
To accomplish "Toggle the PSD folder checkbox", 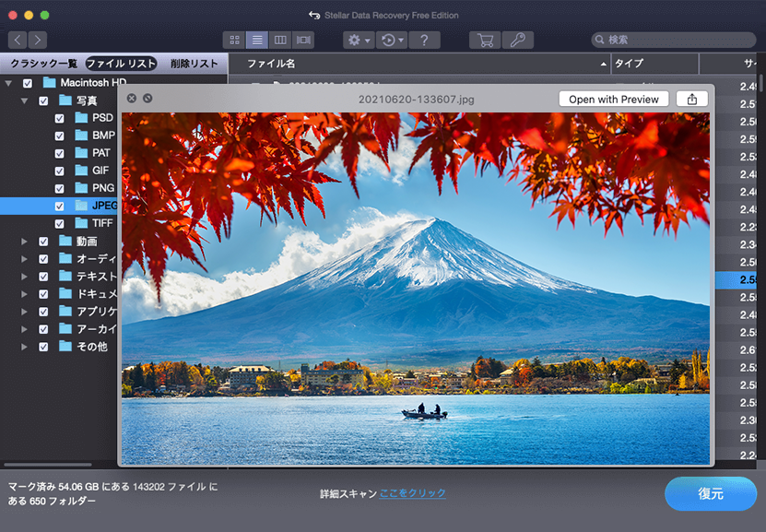I will click(x=60, y=118).
